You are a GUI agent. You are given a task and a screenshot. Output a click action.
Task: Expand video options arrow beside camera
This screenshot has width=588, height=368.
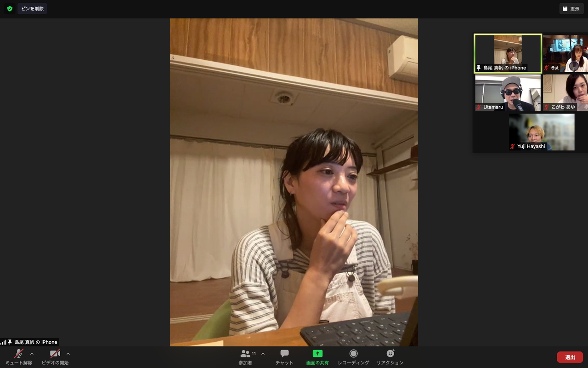(68, 354)
